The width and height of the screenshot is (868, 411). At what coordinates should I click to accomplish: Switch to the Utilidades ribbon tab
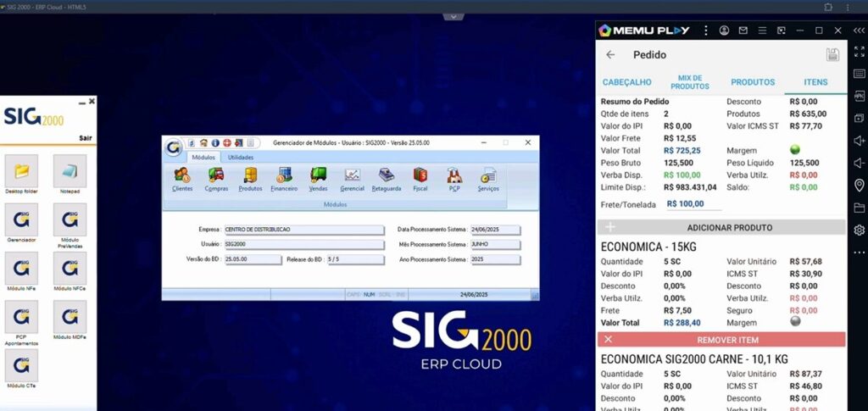(241, 157)
